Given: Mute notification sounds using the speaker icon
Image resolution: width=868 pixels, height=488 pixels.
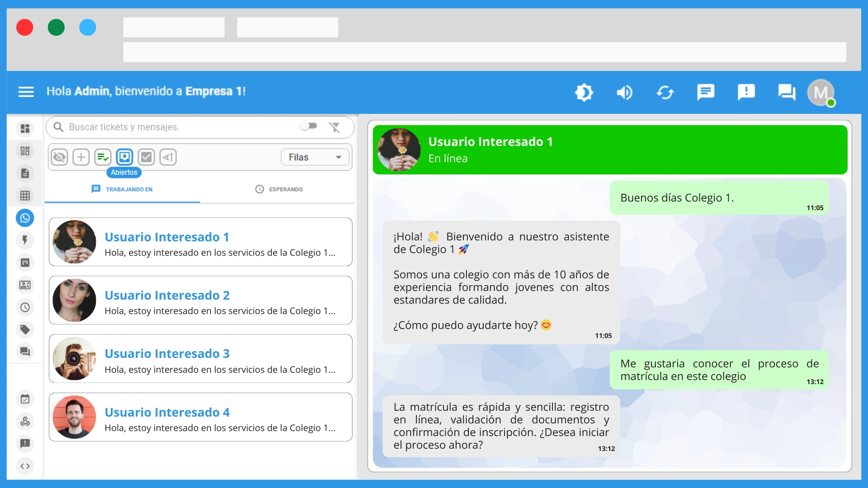Looking at the screenshot, I should (624, 92).
